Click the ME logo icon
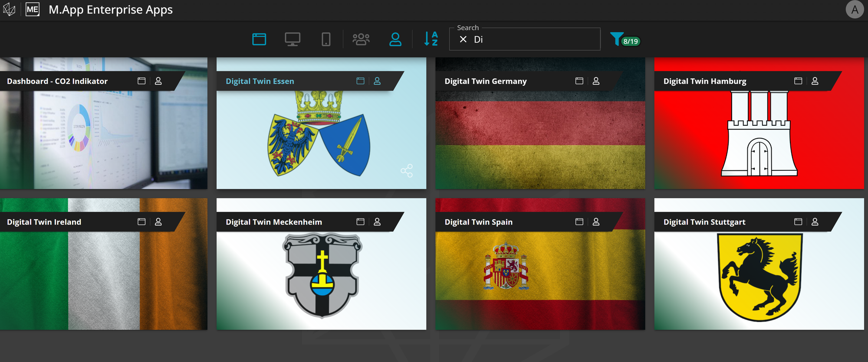The width and height of the screenshot is (868, 362). tap(33, 10)
